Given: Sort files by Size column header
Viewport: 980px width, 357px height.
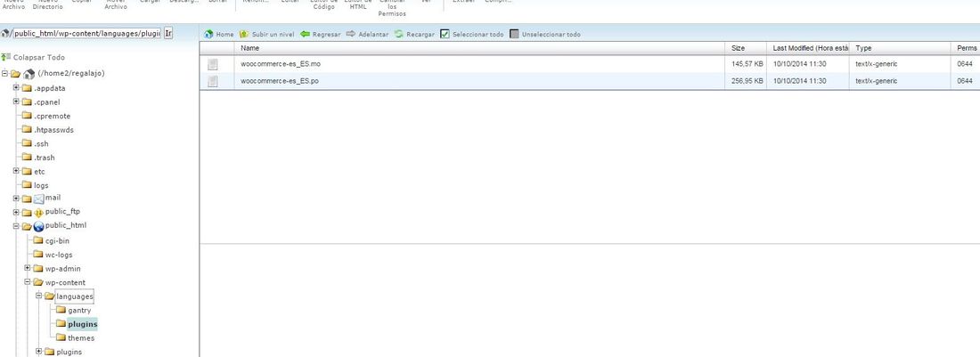Looking at the screenshot, I should (x=747, y=48).
